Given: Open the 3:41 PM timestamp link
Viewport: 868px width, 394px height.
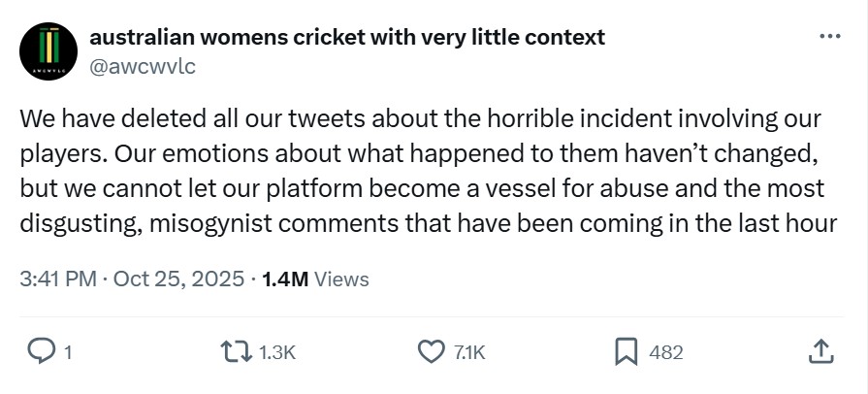Looking at the screenshot, I should pyautogui.click(x=58, y=279).
